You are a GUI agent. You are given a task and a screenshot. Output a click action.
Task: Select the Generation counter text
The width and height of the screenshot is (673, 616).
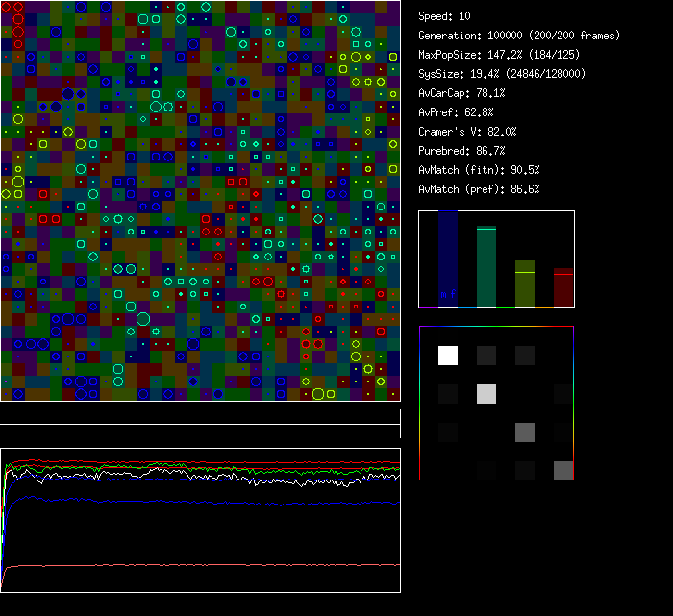pyautogui.click(x=519, y=36)
